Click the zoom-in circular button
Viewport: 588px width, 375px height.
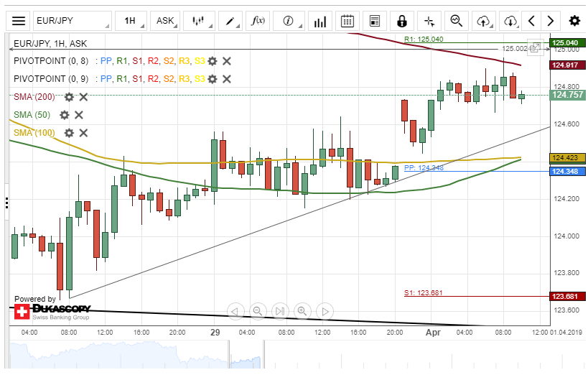[303, 312]
